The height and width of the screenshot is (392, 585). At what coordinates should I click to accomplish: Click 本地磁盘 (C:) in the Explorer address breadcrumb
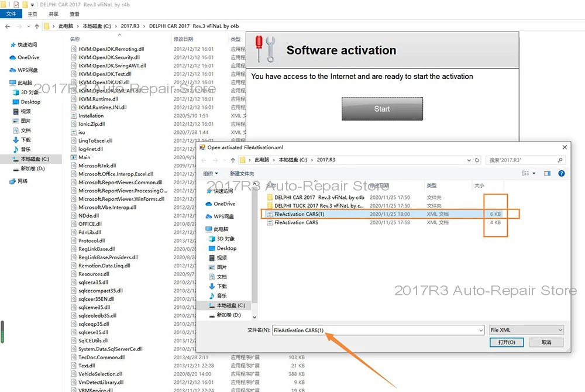tap(97, 26)
